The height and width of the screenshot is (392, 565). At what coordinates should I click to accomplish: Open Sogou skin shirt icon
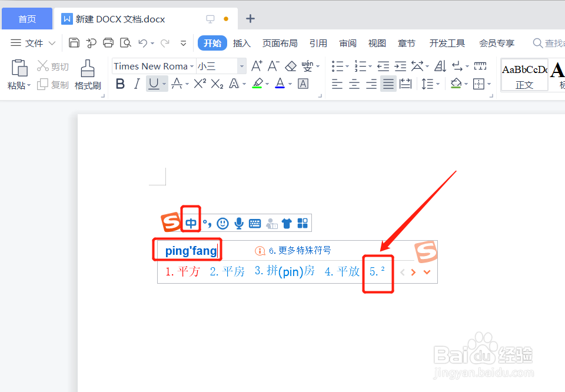[287, 224]
